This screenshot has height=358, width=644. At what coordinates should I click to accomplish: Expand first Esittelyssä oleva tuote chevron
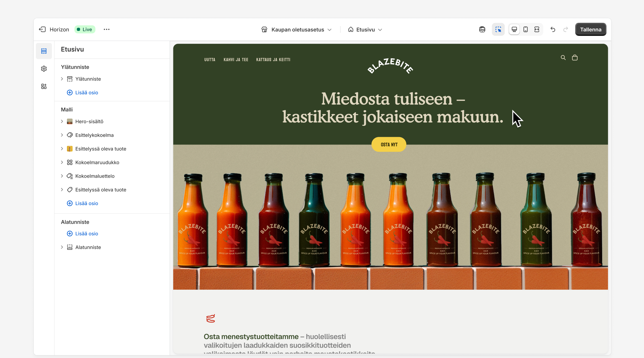click(x=62, y=149)
